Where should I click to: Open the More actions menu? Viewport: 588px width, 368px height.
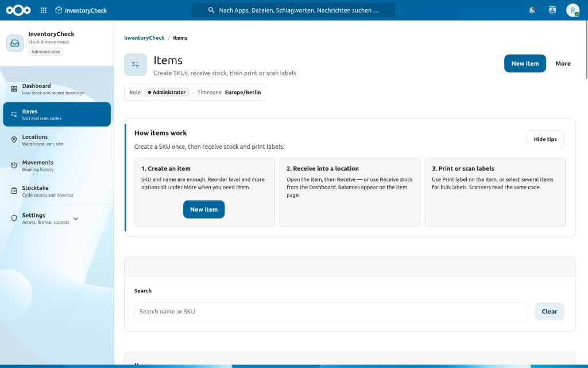[563, 63]
